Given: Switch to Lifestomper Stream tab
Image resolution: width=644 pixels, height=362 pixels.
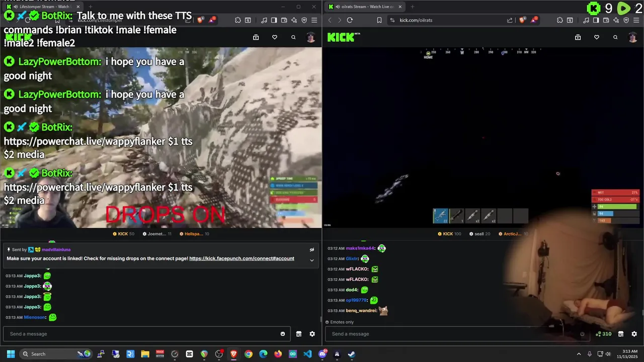Looking at the screenshot, I should tap(42, 7).
